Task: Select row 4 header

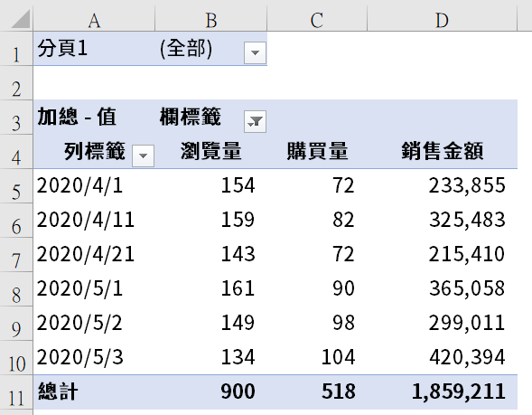Action: pos(16,152)
